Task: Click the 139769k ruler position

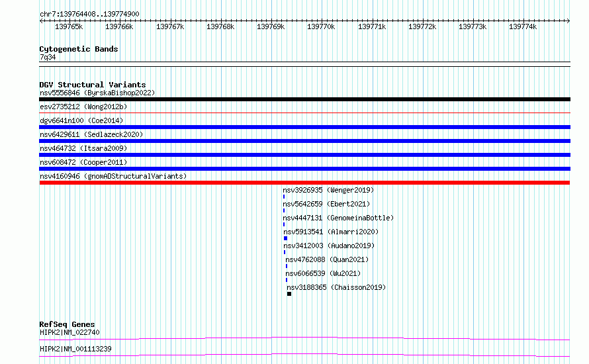Action: coord(271,26)
